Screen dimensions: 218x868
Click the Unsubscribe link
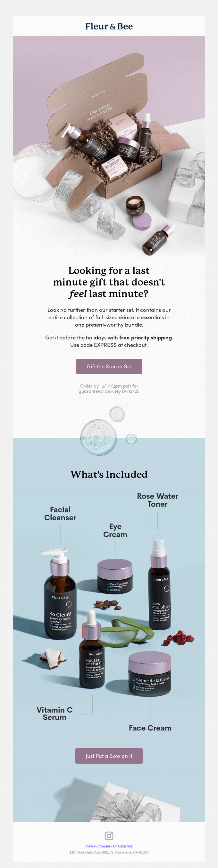point(123,846)
